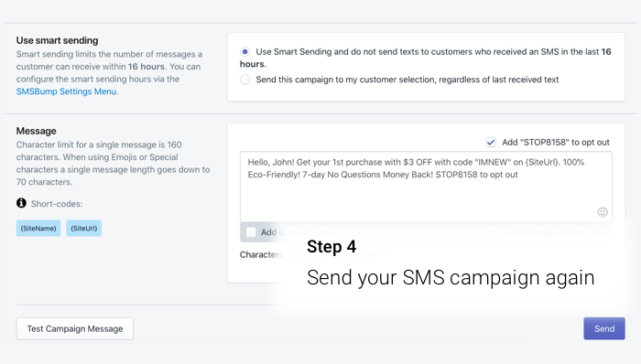This screenshot has height=364, width=641.
Task: Toggle the Add "STOP8158" to opt out checkbox
Action: click(x=491, y=143)
